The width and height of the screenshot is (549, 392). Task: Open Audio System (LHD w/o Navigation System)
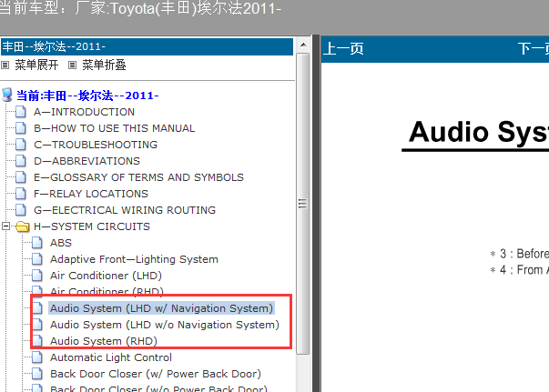pyautogui.click(x=164, y=325)
